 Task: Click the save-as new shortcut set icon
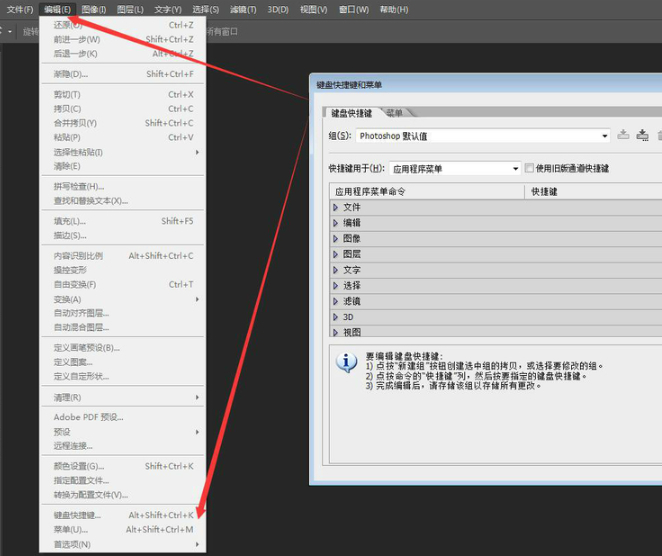642,135
